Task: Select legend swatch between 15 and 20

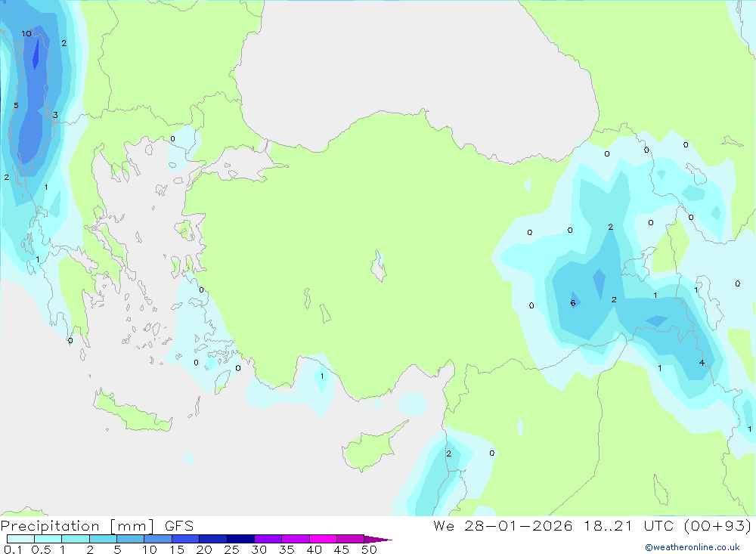Action: pos(185,539)
